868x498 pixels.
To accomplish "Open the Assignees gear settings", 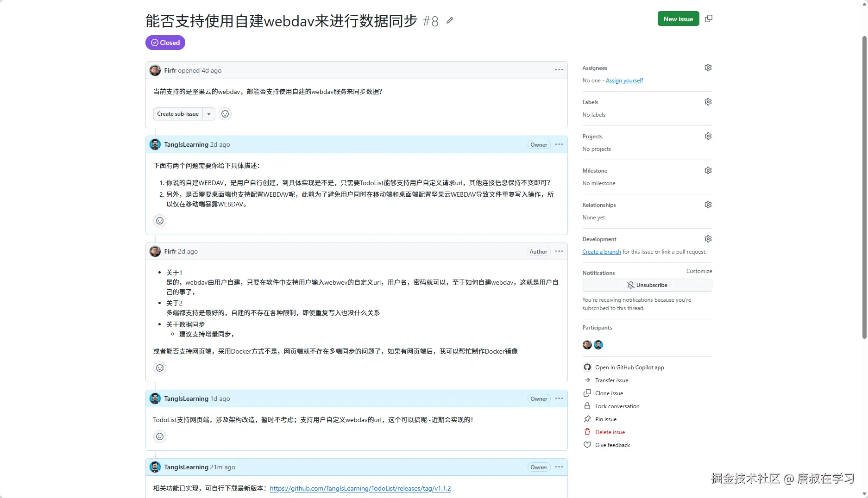I will 708,68.
